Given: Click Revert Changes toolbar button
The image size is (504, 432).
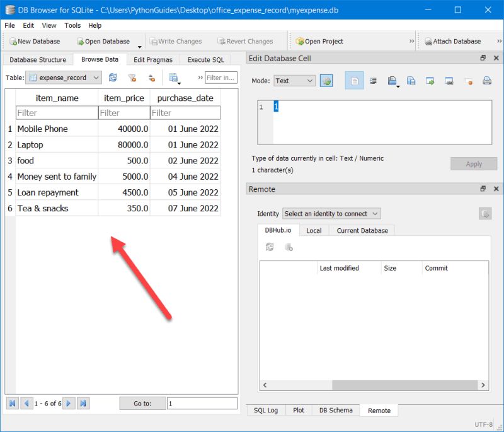Looking at the screenshot, I should pyautogui.click(x=245, y=41).
